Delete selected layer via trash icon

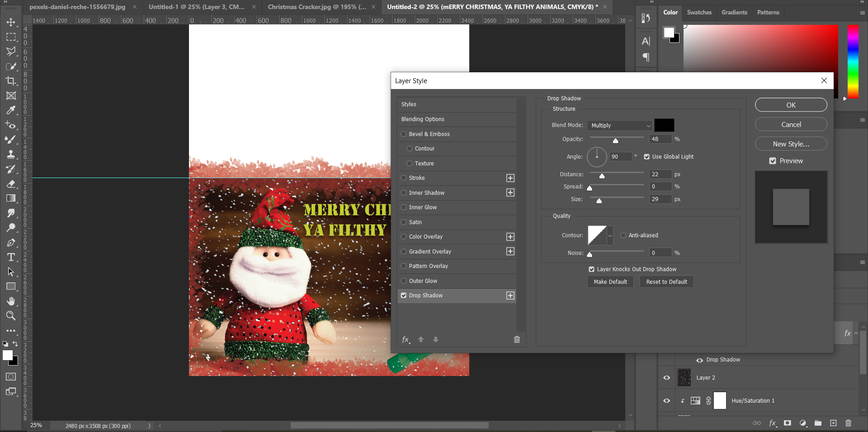point(848,423)
